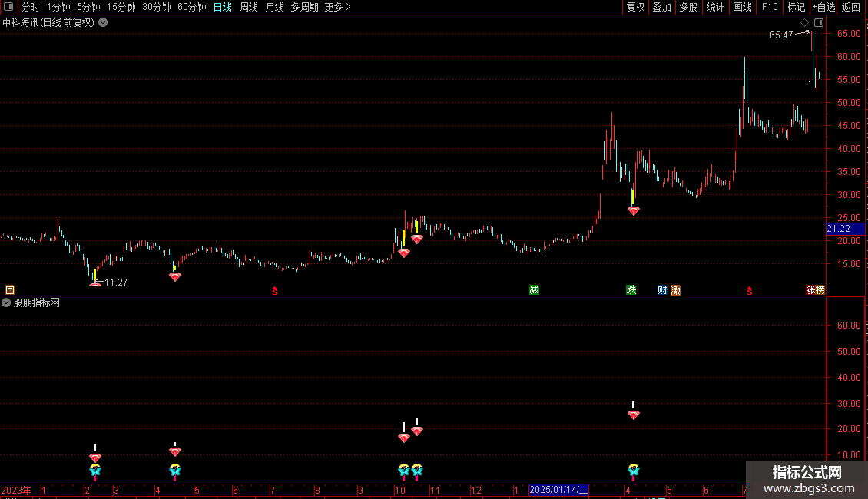
Task: Toggle the right info panel icon
Action: pyautogui.click(x=819, y=23)
